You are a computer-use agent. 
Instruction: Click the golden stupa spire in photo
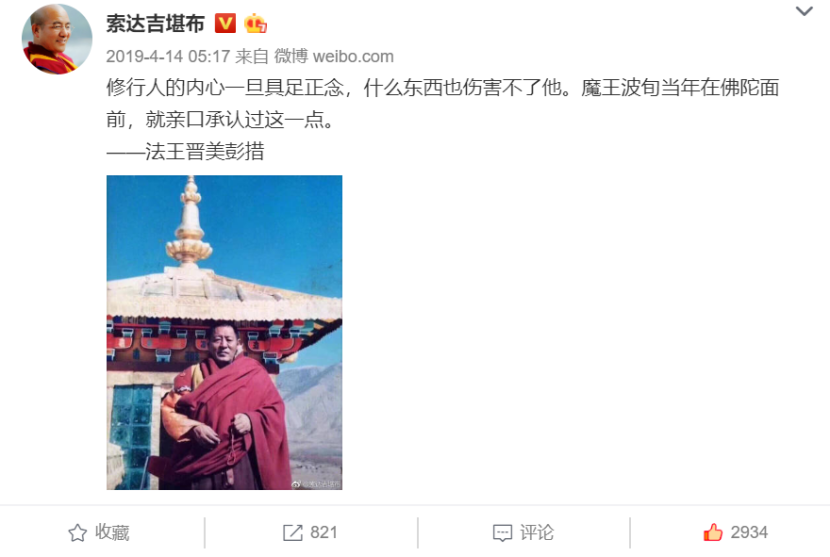tap(190, 221)
